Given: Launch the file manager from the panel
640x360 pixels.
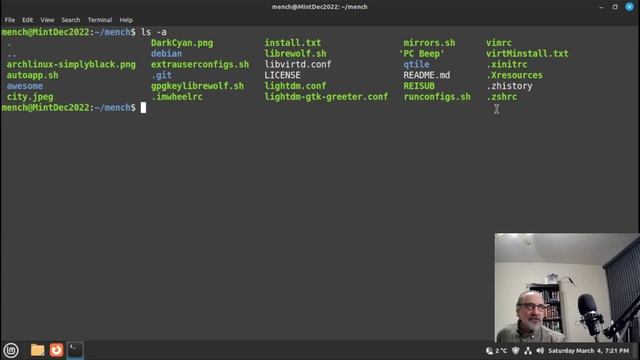Looking at the screenshot, I should tap(38, 350).
